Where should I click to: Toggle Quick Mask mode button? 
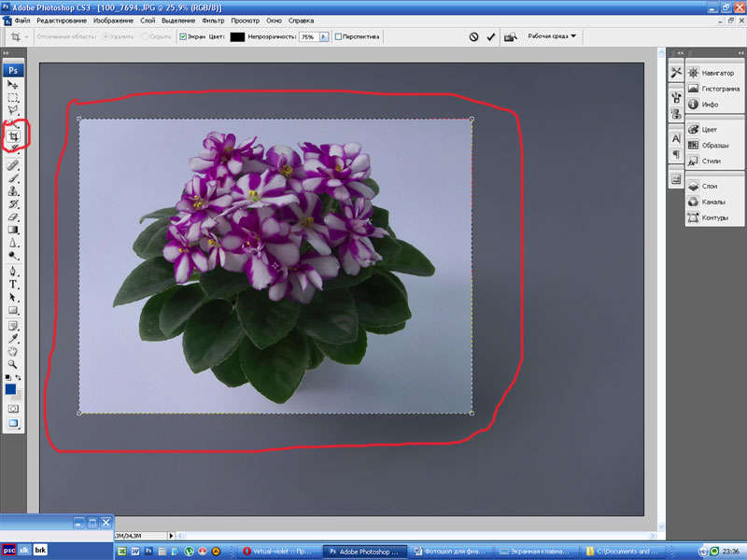[x=14, y=408]
